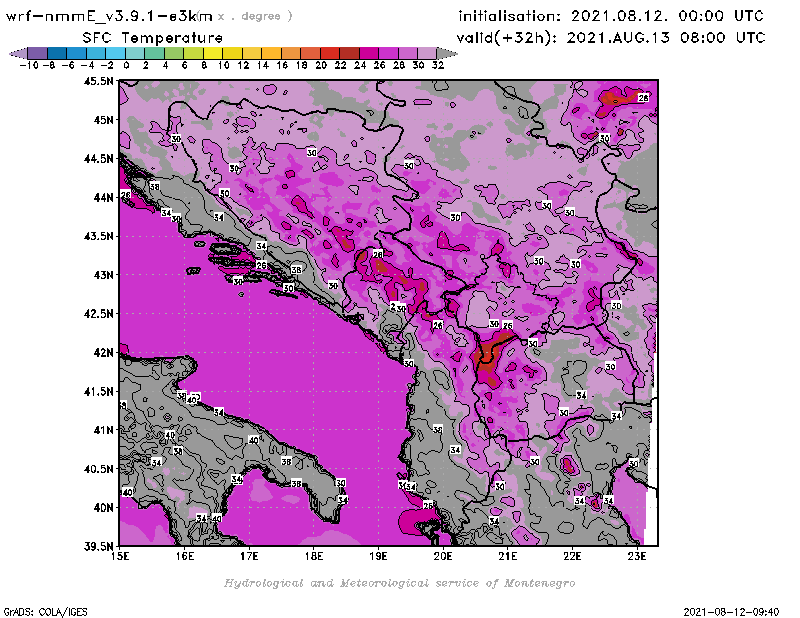Click the lavender below -10 legend arrow
800x618 pixels.
click(x=18, y=53)
